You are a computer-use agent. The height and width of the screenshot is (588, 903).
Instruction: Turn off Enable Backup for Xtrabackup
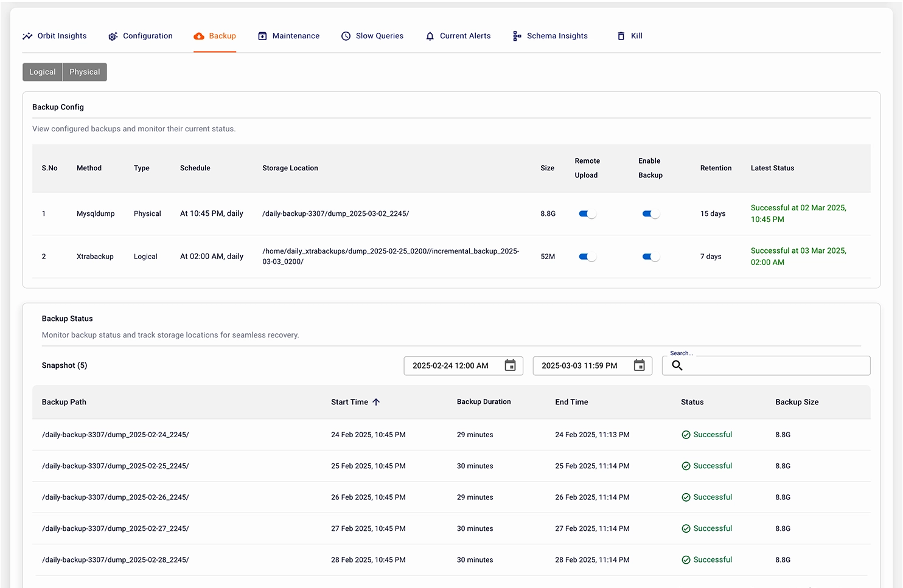(650, 257)
